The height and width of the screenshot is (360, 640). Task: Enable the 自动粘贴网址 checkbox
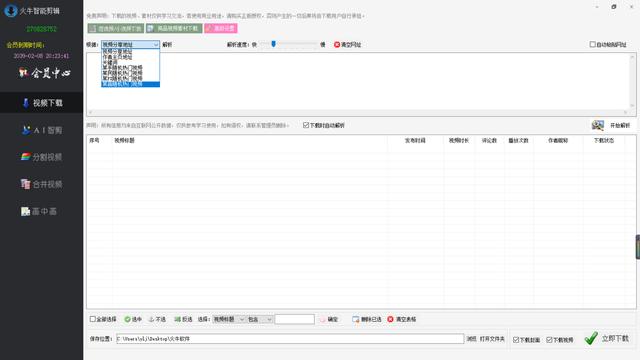coord(592,44)
